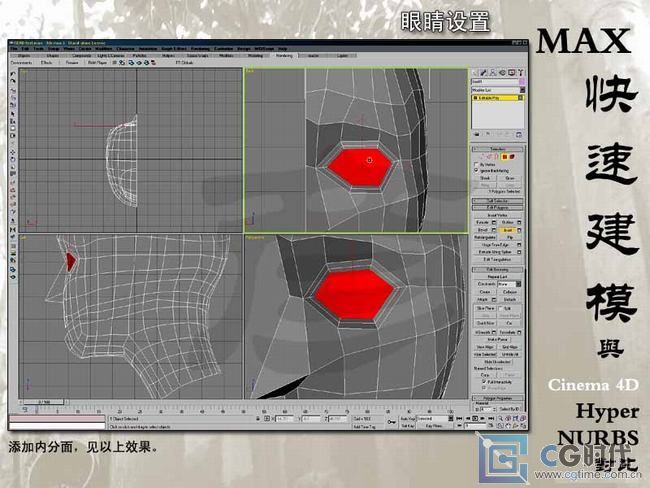
Task: Open Tessellate settings box icon
Action: click(519, 332)
